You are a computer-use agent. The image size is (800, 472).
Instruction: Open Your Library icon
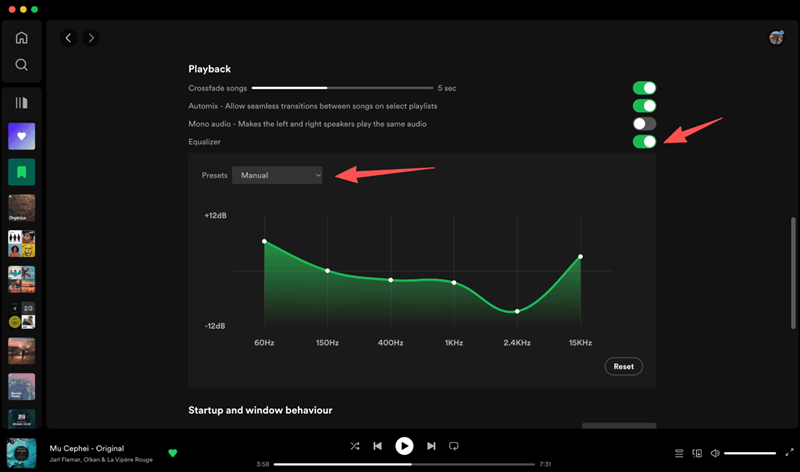21,103
